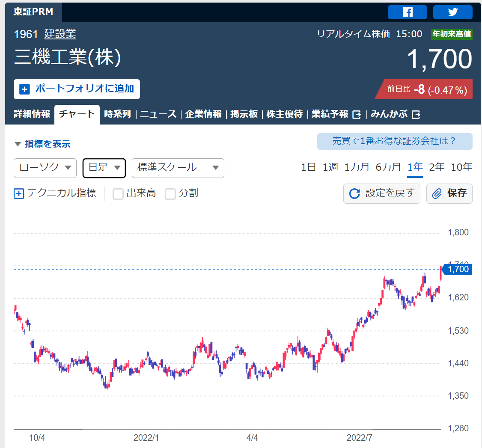Click the paperclip icon on 保存 button
Image resolution: width=482 pixels, height=448 pixels.
437,193
